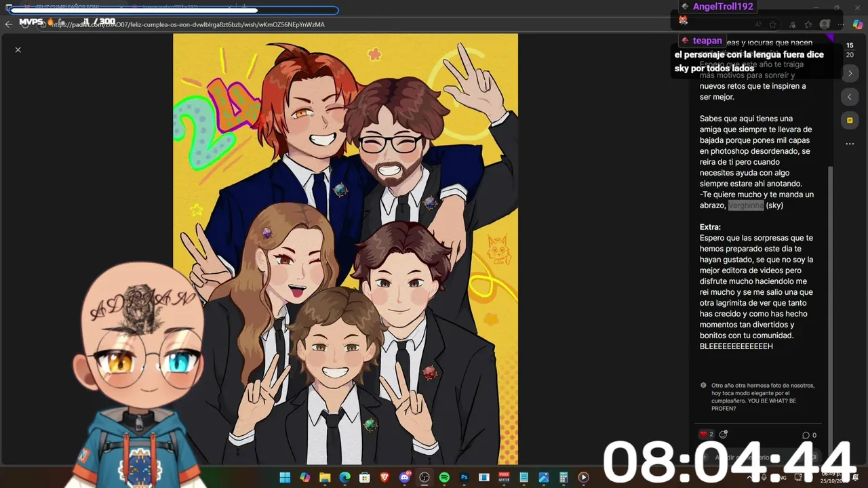Go to the next Padlet post

click(x=850, y=73)
